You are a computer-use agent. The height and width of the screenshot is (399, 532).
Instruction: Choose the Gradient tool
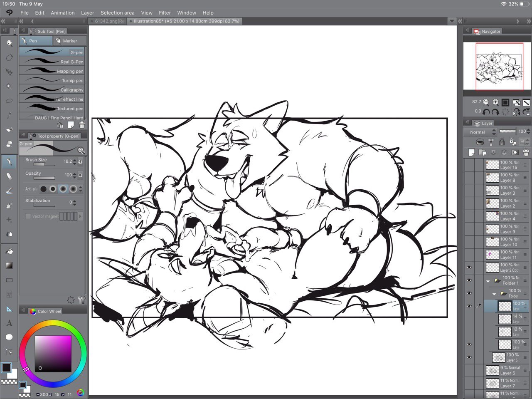pyautogui.click(x=9, y=265)
